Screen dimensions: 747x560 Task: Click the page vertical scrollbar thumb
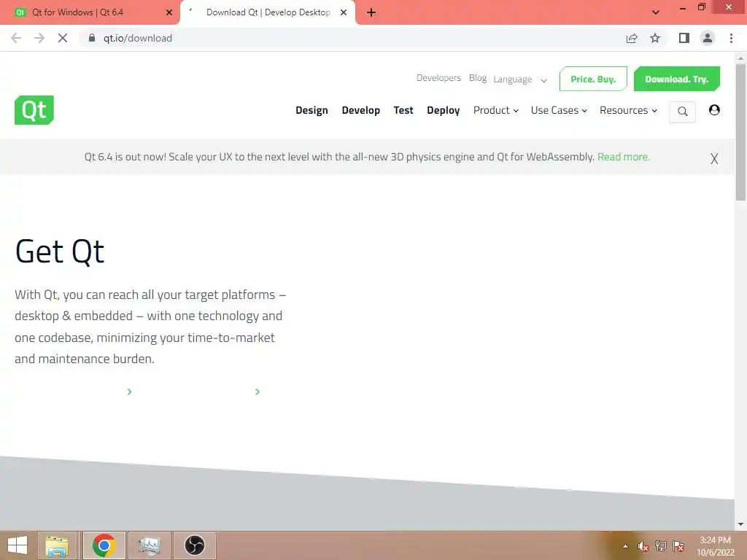[x=740, y=133]
